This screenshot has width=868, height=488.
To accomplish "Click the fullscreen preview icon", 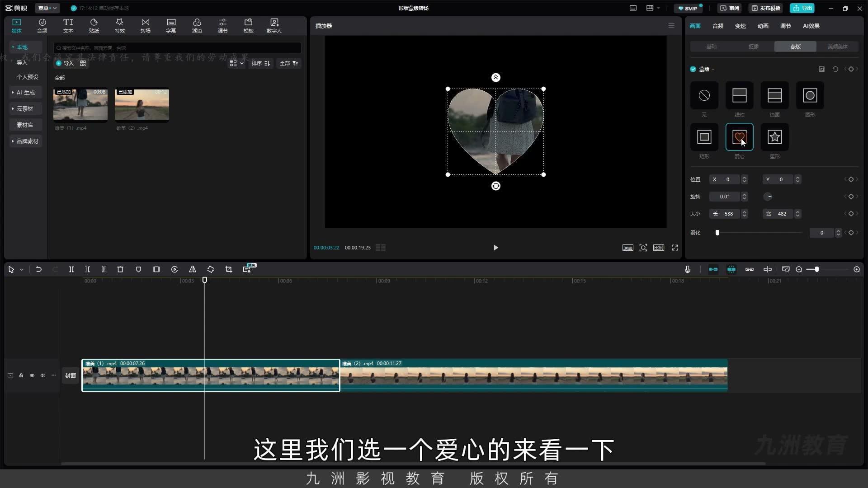I will click(x=675, y=248).
